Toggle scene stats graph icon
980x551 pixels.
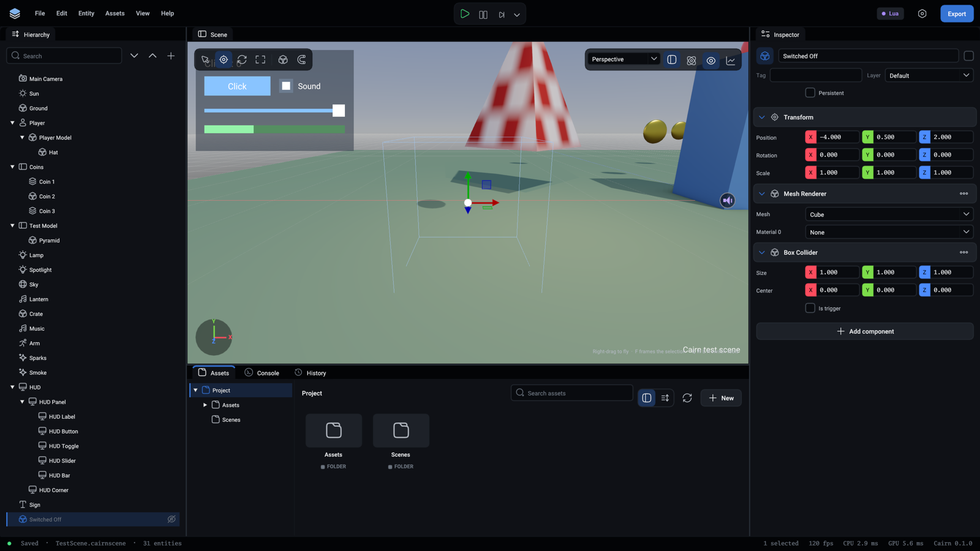(x=731, y=60)
